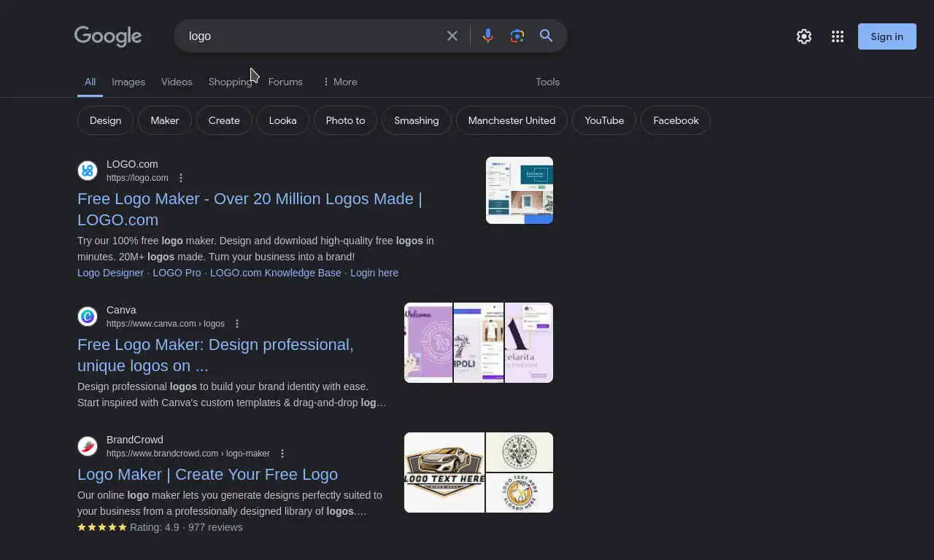934x560 pixels.
Task: Follow the LOGO Pro sitelink
Action: pyautogui.click(x=177, y=273)
